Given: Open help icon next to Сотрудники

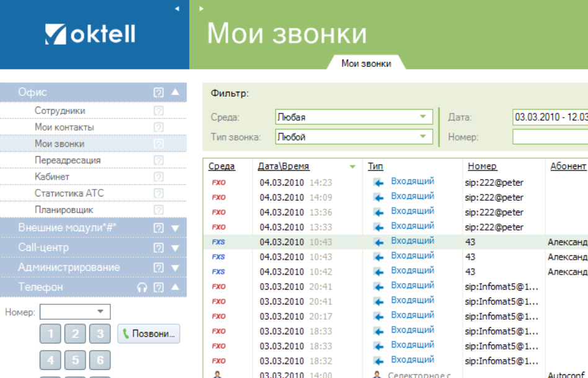Looking at the screenshot, I should point(158,111).
